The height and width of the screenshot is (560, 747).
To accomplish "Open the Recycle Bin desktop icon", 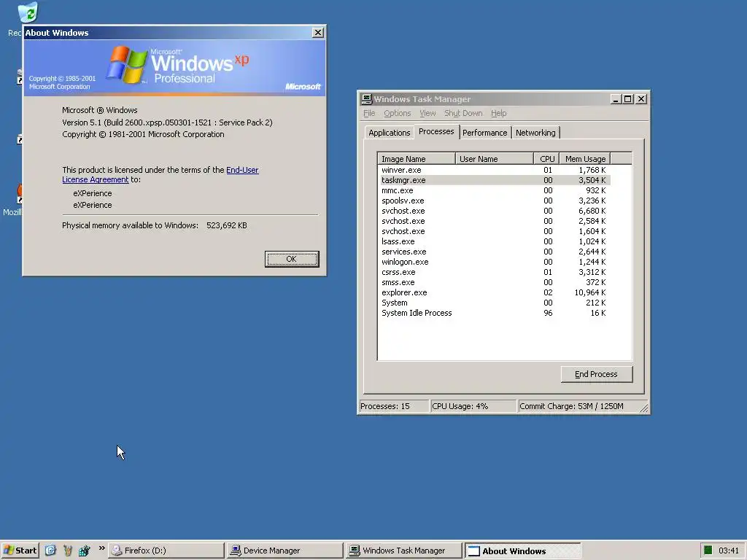I will coord(28,12).
